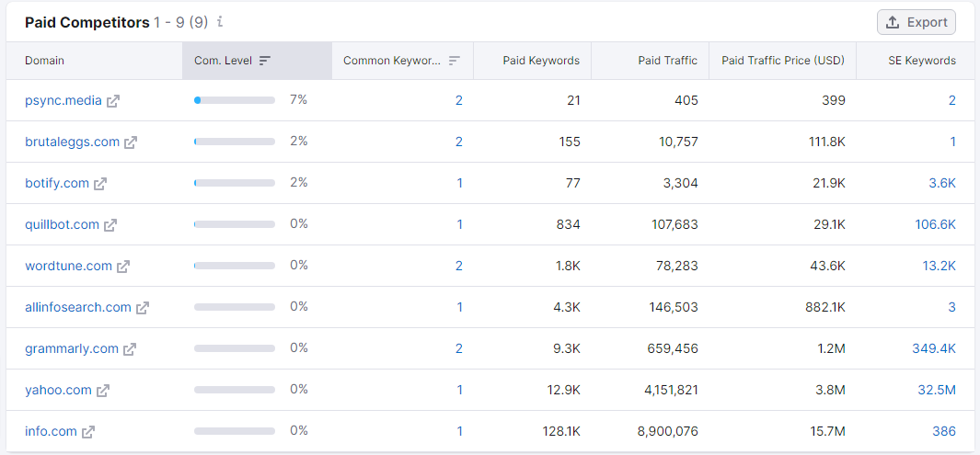Open external link icon next to info.com
The height and width of the screenshot is (455, 980).
pos(88,431)
